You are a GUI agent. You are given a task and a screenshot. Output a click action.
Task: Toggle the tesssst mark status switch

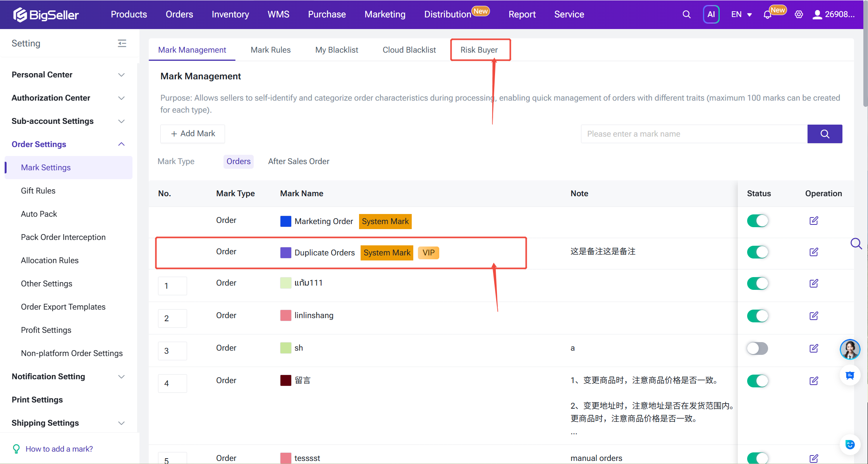pyautogui.click(x=758, y=458)
